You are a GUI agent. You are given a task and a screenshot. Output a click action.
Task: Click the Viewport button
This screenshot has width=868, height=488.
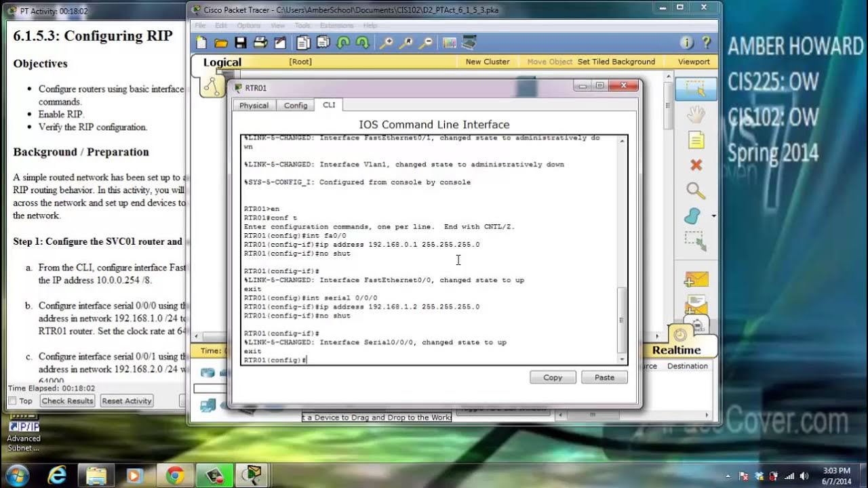click(694, 62)
